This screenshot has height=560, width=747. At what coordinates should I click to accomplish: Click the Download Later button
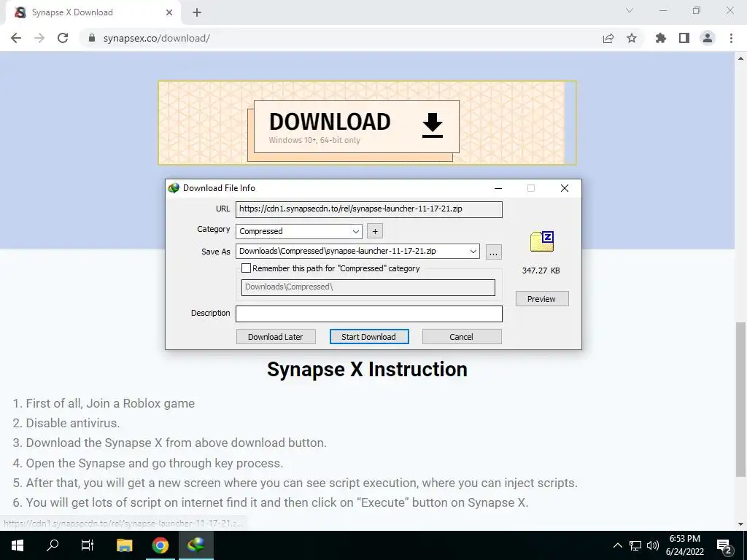coord(276,337)
